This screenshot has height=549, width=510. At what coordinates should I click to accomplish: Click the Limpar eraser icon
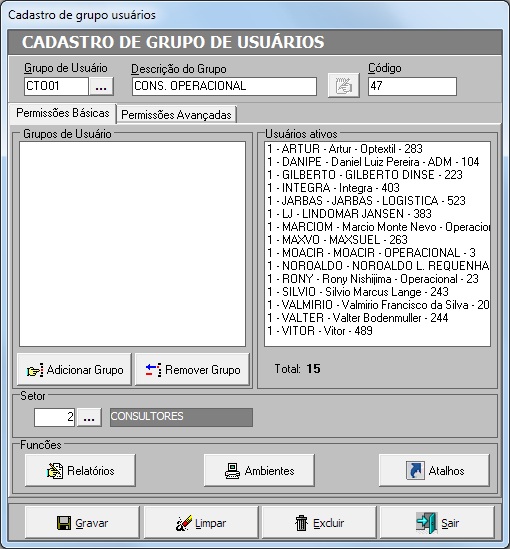[184, 523]
